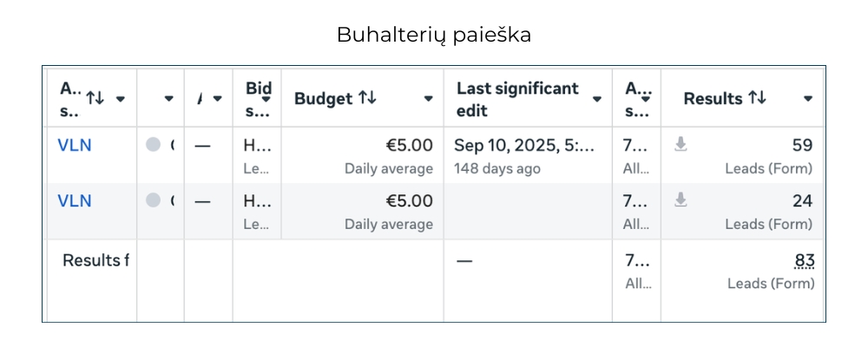The height and width of the screenshot is (347, 868).
Task: Click the underlined 83 total results value
Action: (804, 260)
